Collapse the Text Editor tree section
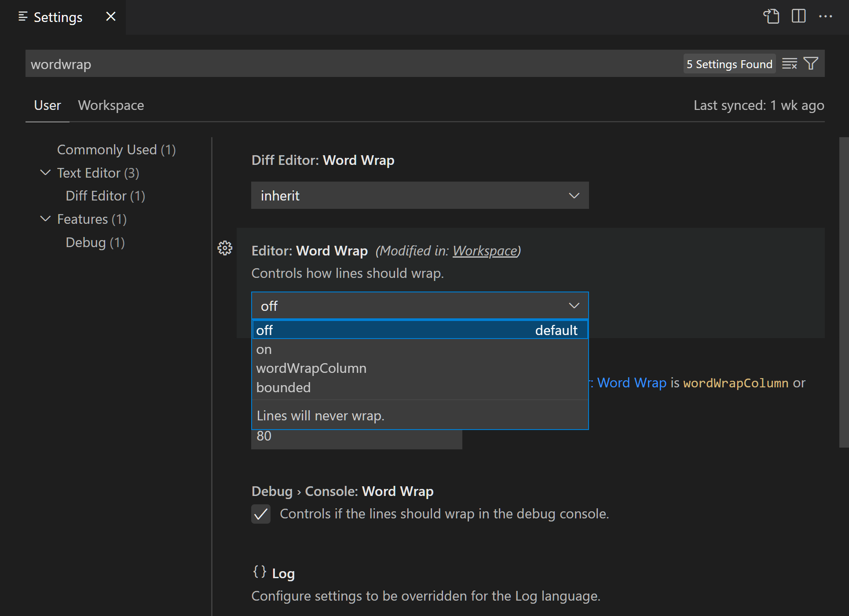This screenshot has height=616, width=849. point(45,173)
